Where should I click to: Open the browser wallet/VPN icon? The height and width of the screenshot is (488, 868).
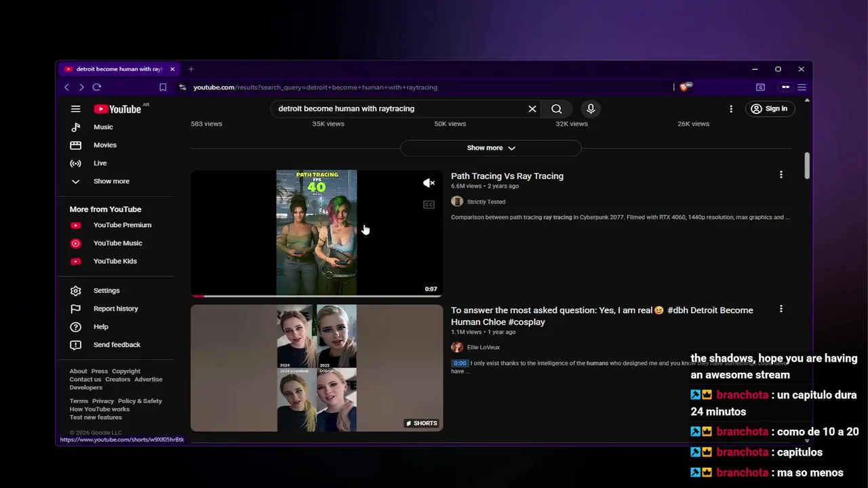point(785,87)
